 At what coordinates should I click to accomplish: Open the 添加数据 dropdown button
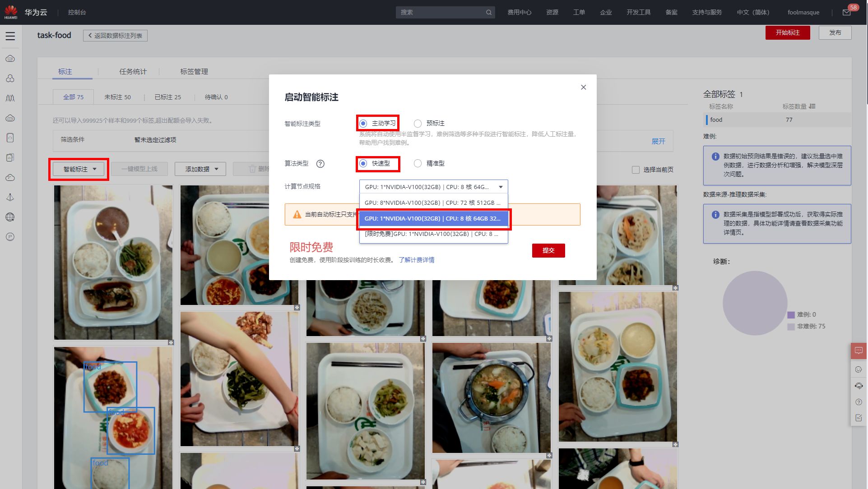(201, 169)
